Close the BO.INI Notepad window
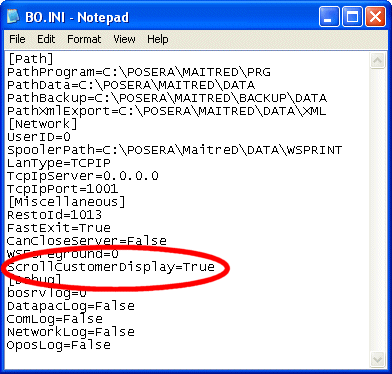Image resolution: width=392 pixels, height=374 pixels. pos(375,17)
